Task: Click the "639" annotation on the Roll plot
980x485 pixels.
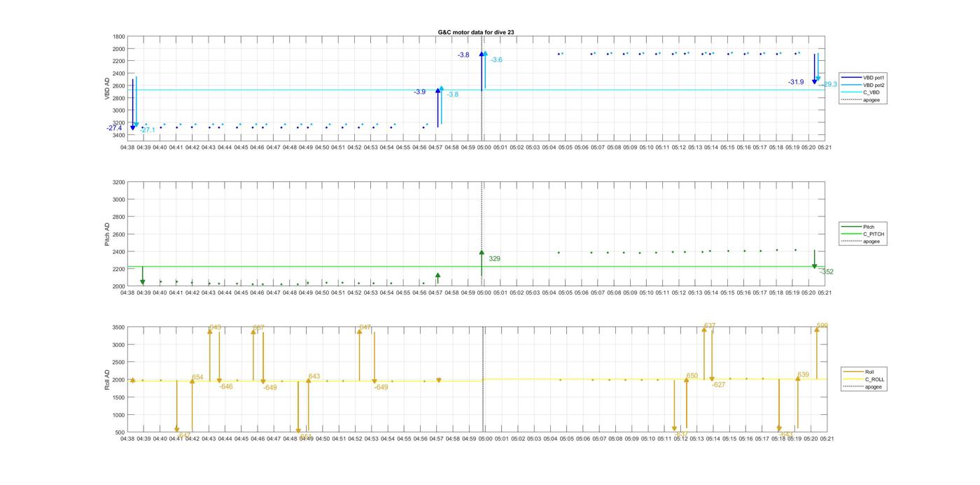Action: click(x=803, y=375)
